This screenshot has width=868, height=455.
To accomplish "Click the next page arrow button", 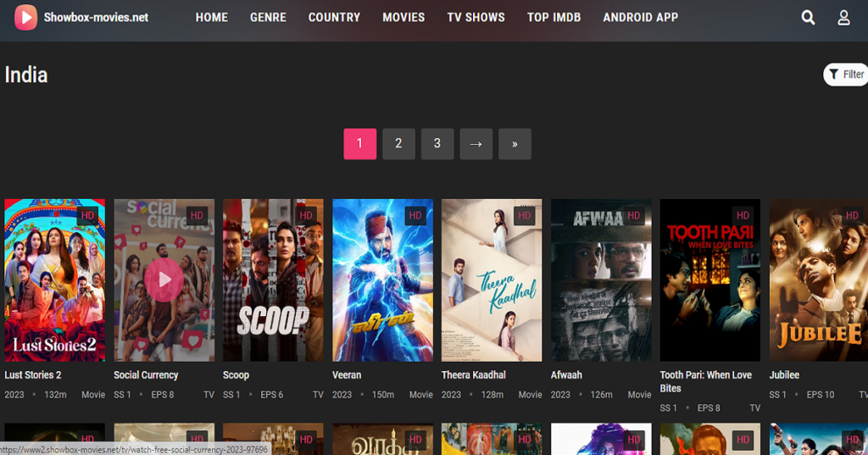I will point(476,144).
